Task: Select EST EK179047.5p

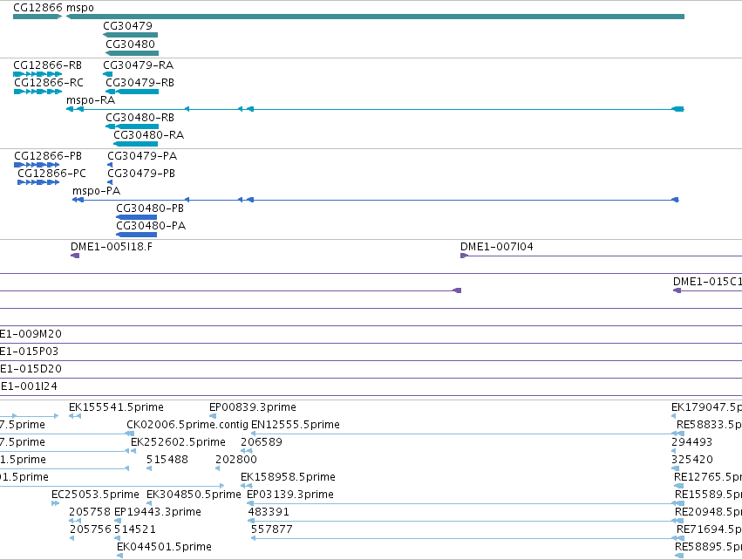Action: coord(673,416)
